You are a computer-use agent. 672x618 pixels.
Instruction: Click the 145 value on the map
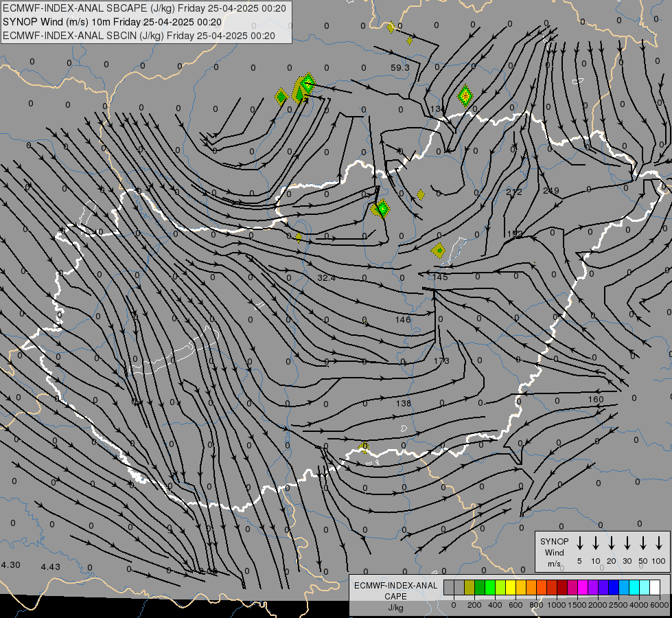[440, 277]
